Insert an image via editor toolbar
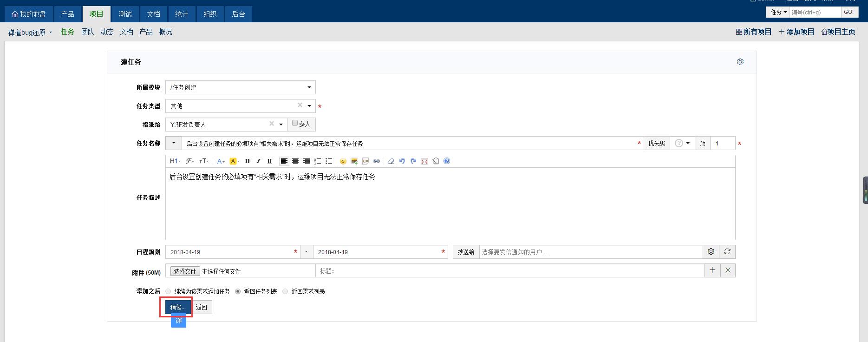This screenshot has height=342, width=868. pos(354,161)
